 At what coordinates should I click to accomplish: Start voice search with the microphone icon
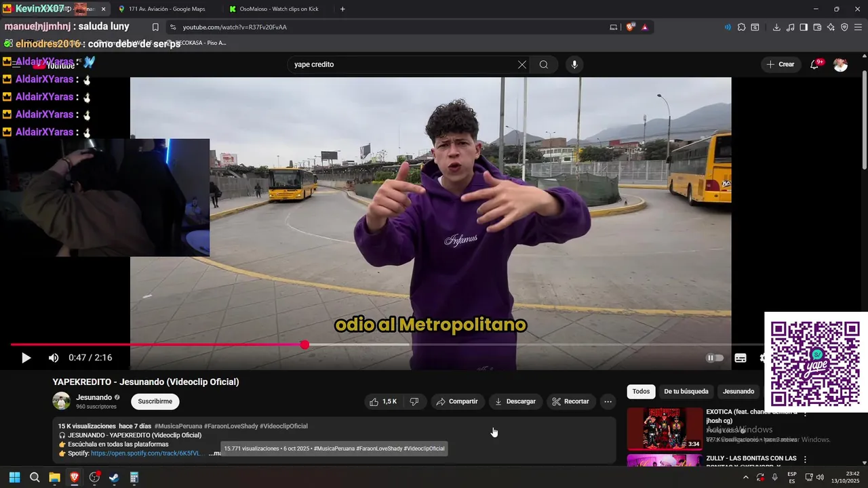[574, 64]
